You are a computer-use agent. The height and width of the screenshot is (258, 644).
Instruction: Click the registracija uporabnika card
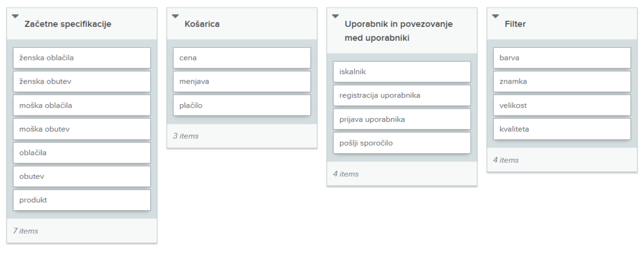coord(402,95)
